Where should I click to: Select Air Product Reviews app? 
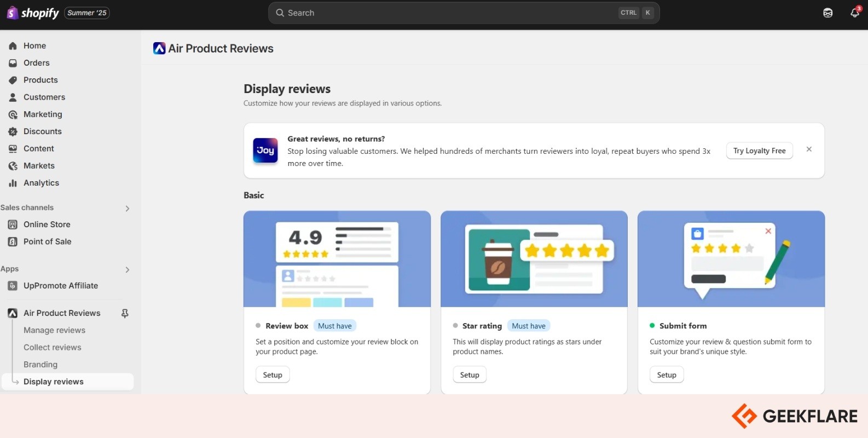[x=62, y=313]
